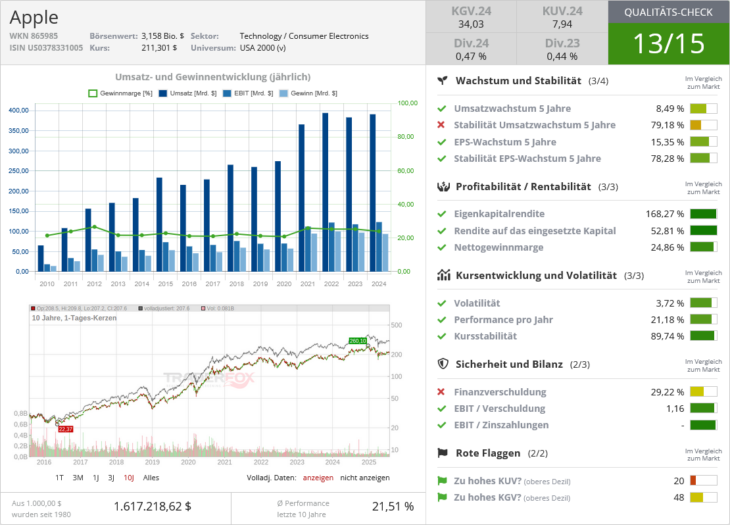
Task: Toggle the EBIT [Mrd. $] legend entry
Action: pos(248,93)
